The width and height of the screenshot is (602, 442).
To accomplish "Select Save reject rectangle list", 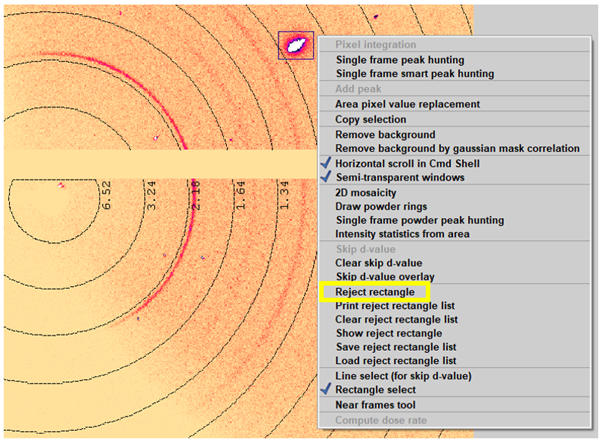I will pos(396,347).
